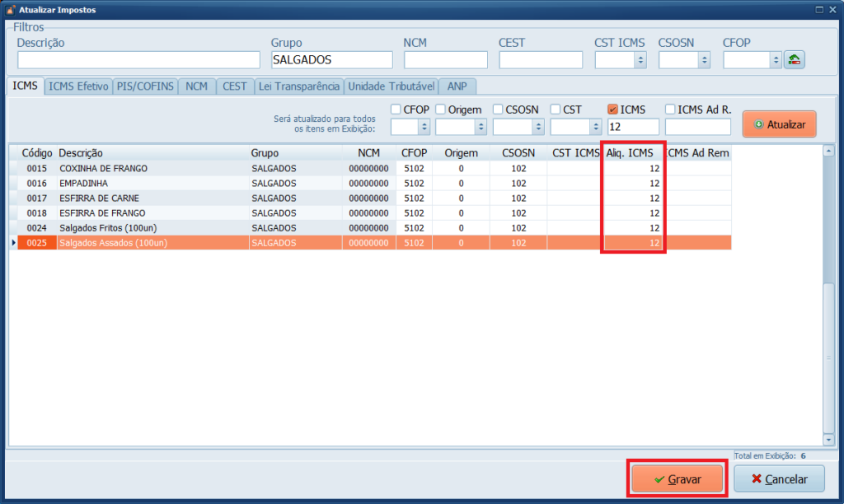Click the row indicator arrow for item 0025
Viewport: 844px width, 504px height.
(x=12, y=243)
